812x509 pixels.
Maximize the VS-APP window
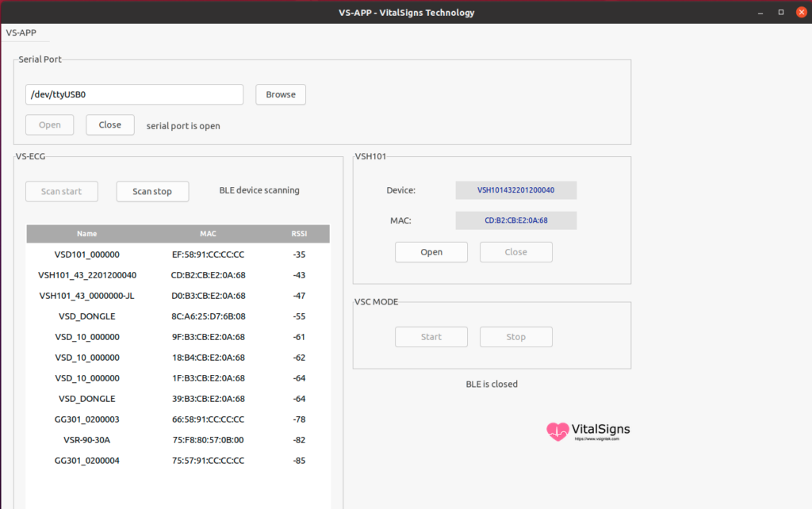[x=781, y=13]
